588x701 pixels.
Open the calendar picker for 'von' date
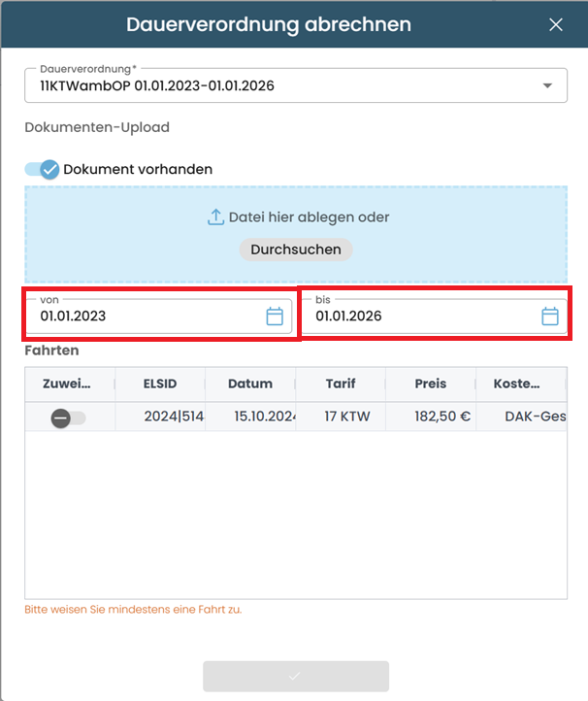[x=274, y=317]
